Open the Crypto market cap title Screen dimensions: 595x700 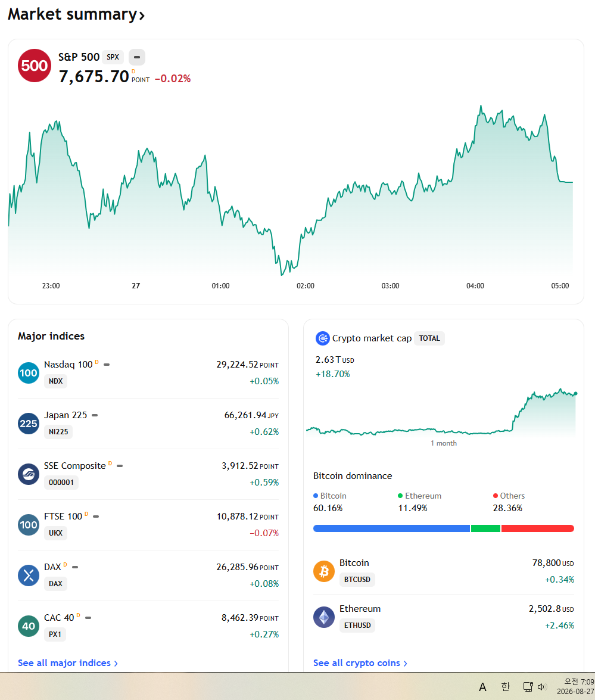pos(372,338)
